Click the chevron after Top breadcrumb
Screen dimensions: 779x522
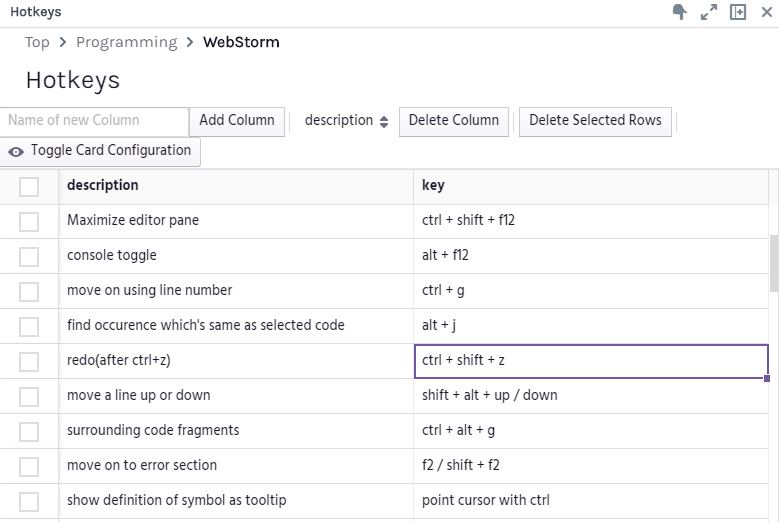tap(63, 42)
